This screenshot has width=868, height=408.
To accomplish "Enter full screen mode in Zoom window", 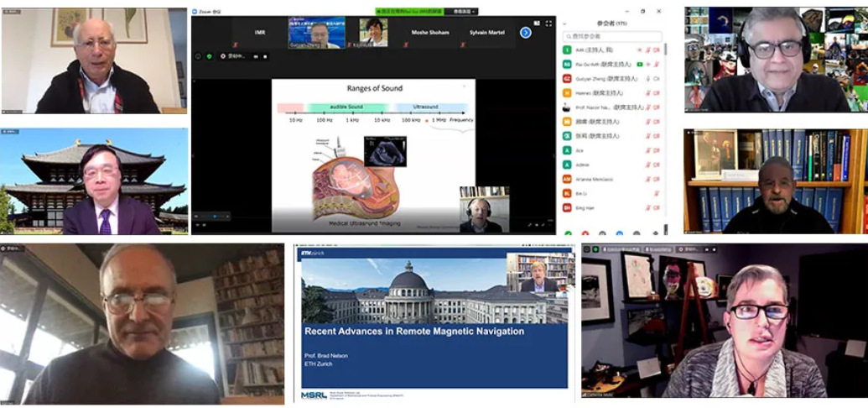I will [548, 24].
